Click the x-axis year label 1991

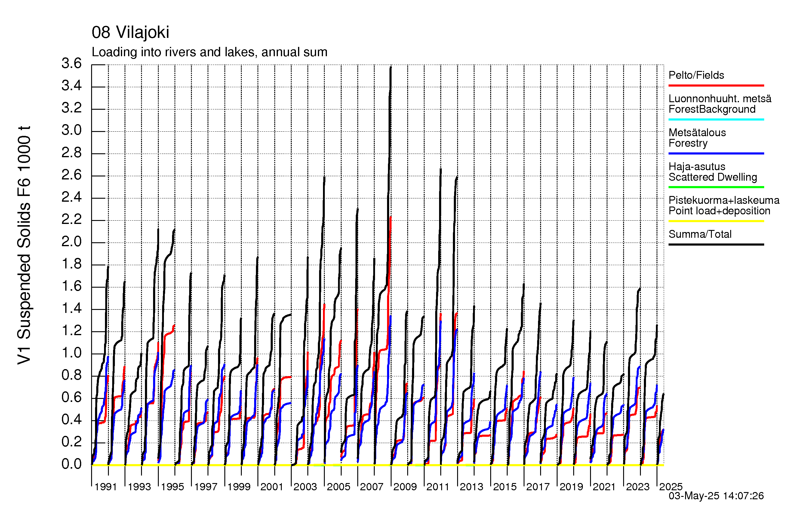coord(106,487)
